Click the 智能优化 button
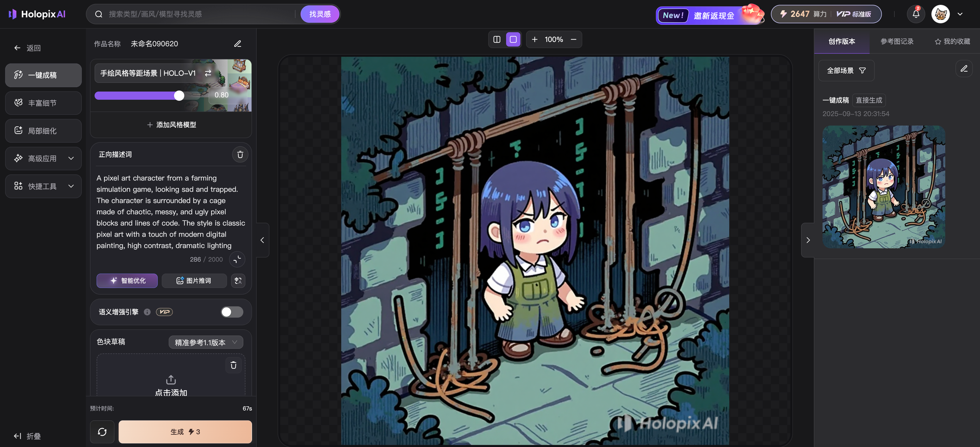The width and height of the screenshot is (980, 447). 127,281
